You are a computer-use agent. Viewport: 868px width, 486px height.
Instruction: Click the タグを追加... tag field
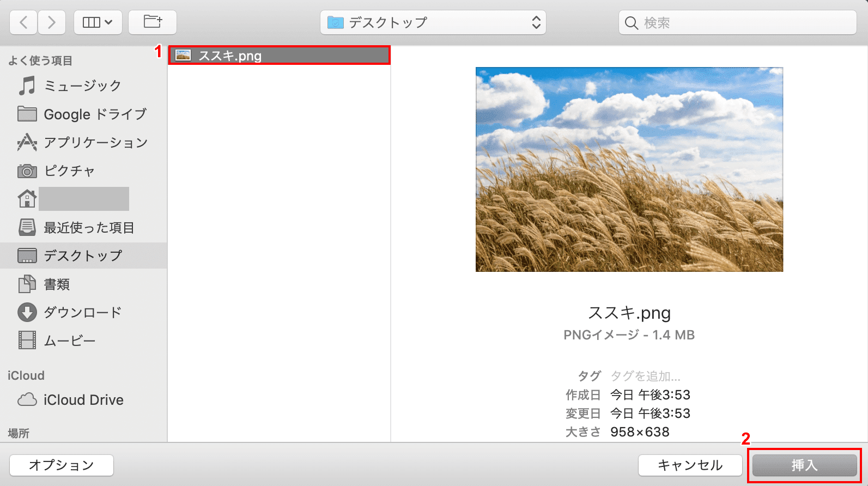pyautogui.click(x=646, y=376)
